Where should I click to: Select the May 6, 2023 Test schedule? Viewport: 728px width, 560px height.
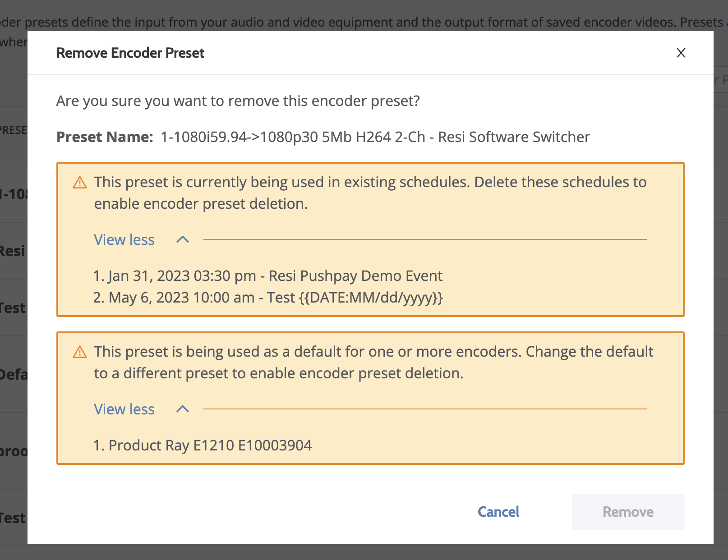(268, 298)
